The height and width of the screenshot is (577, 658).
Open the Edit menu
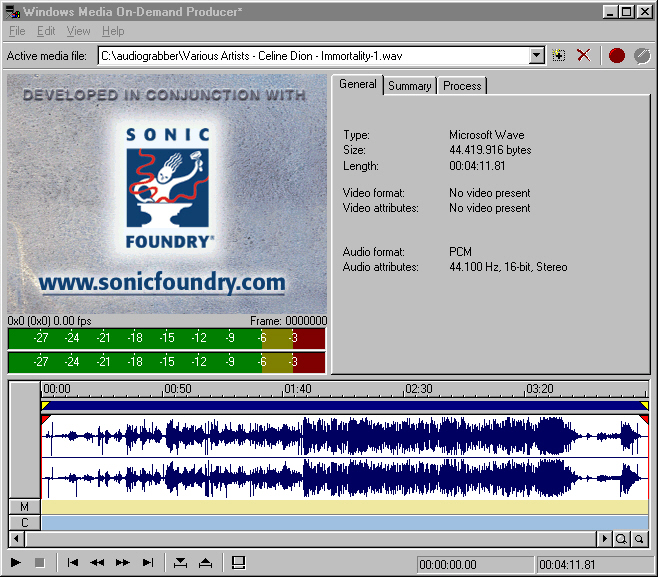pos(46,31)
